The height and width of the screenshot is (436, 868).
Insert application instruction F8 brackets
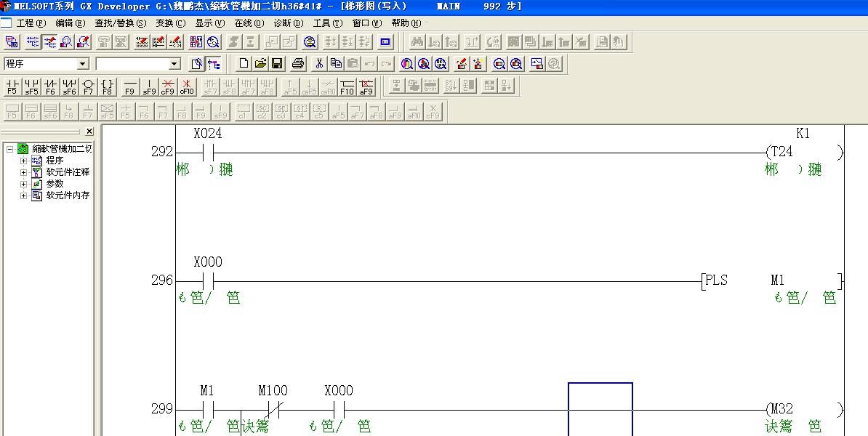(x=107, y=87)
